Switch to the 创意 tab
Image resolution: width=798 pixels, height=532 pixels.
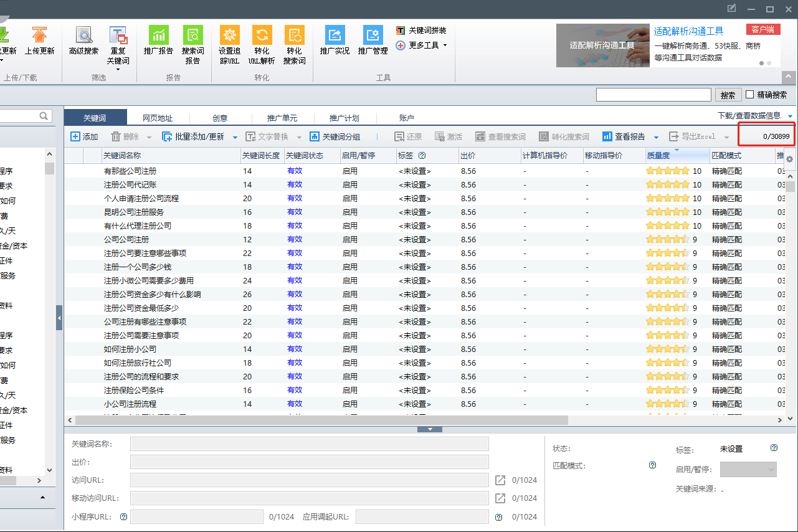click(x=220, y=118)
